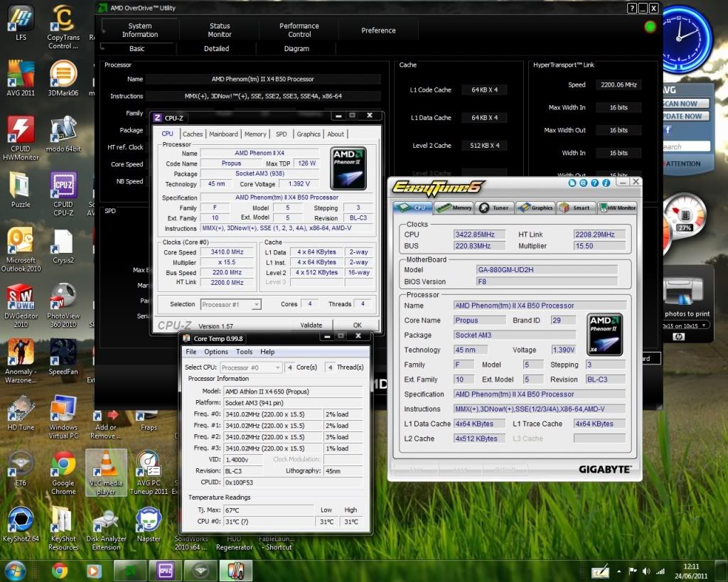Viewport: 728px width, 582px height.
Task: Click the Validate button in CPU-Z
Action: click(311, 325)
